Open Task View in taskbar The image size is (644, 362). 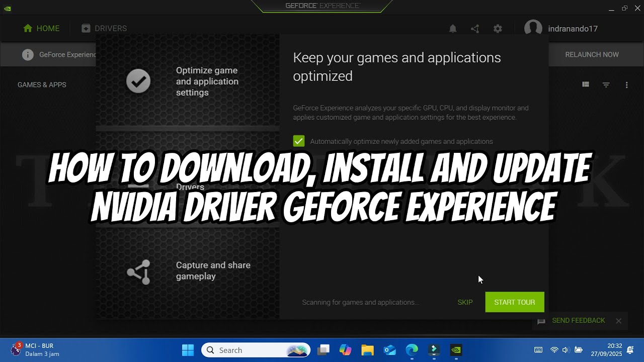(x=324, y=350)
